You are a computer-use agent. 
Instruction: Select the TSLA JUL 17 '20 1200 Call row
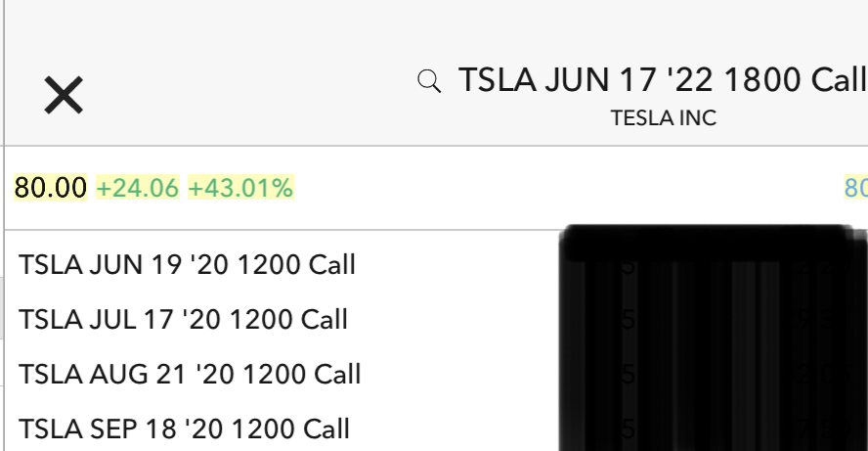(x=183, y=320)
